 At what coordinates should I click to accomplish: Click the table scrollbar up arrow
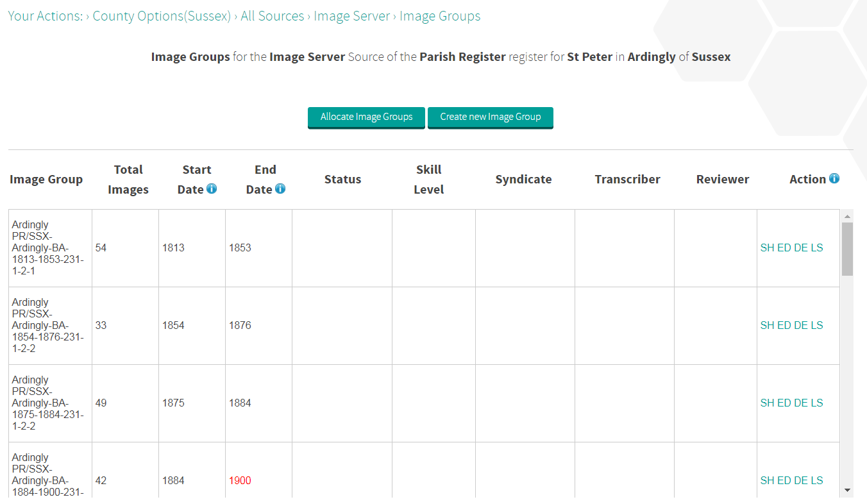pyautogui.click(x=847, y=216)
